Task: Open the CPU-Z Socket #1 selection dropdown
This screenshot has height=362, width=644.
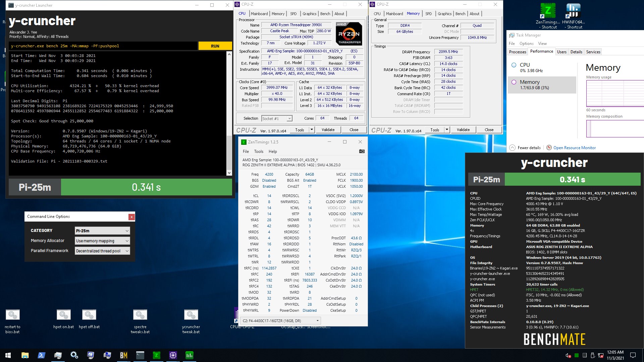Action: click(277, 118)
